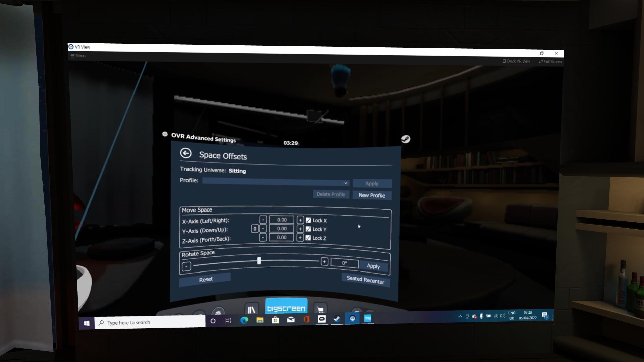The image size is (644, 362).
Task: Open the Steam store cart icon
Action: 320,309
